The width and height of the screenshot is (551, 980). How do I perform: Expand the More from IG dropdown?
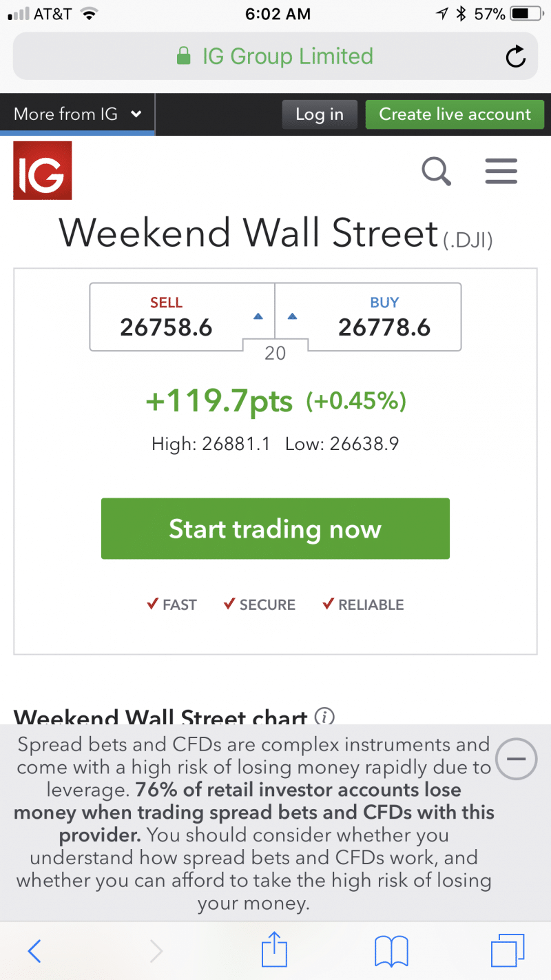(x=77, y=114)
